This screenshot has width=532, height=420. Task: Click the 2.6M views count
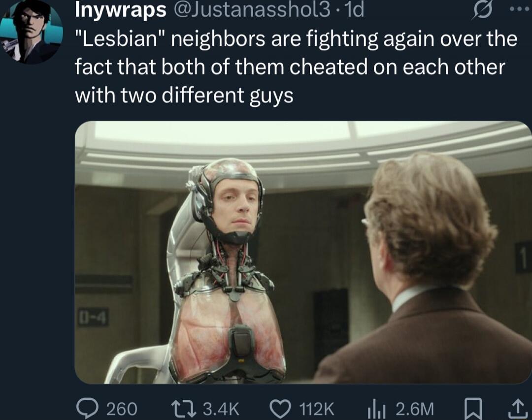415,409
